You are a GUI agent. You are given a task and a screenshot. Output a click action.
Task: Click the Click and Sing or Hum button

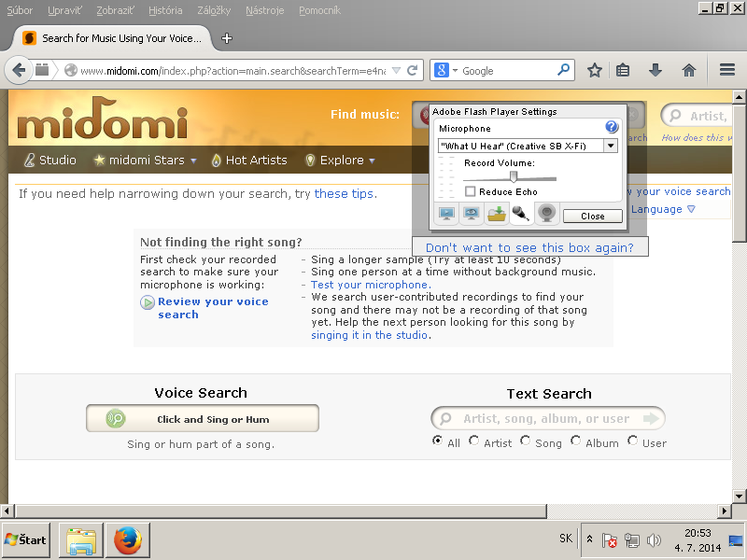pyautogui.click(x=203, y=418)
